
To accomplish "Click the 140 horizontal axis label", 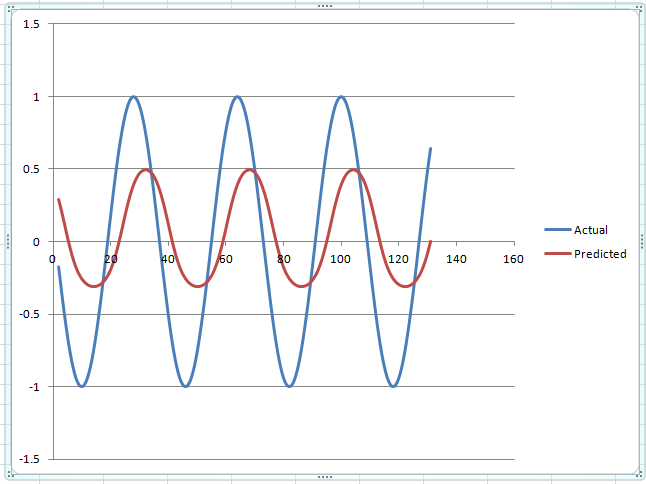I will [456, 259].
